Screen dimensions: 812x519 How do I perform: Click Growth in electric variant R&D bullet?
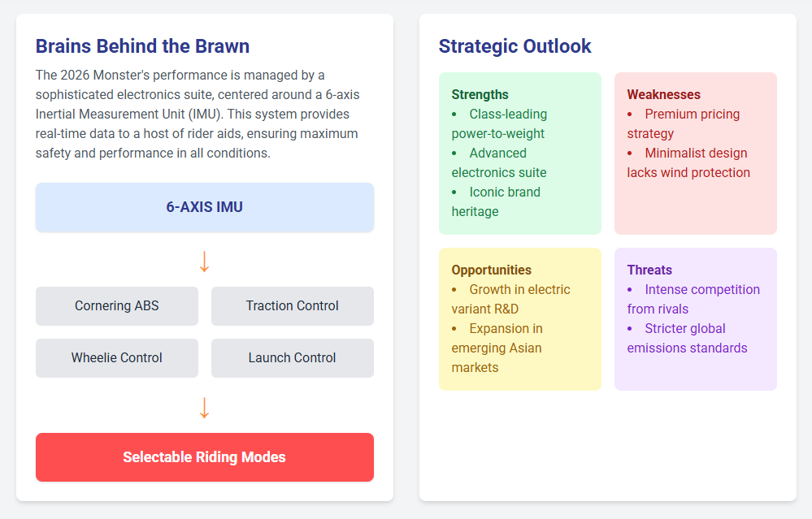510,300
